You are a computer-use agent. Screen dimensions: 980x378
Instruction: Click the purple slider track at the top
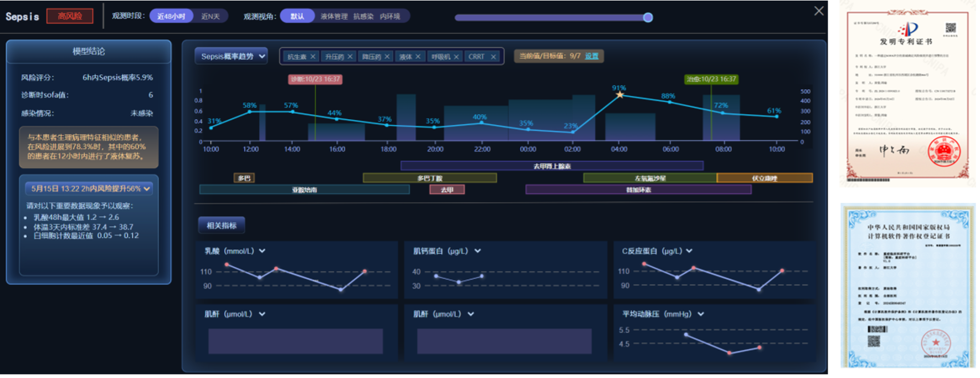pyautogui.click(x=551, y=17)
